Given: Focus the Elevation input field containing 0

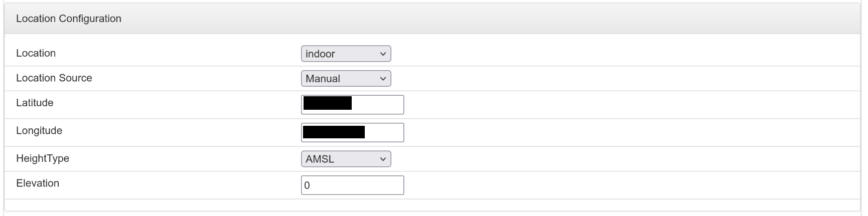Looking at the screenshot, I should click(352, 185).
